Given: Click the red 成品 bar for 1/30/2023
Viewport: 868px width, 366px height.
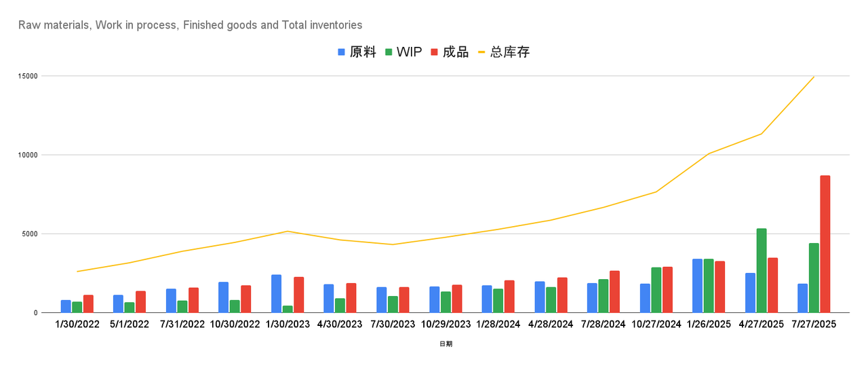Looking at the screenshot, I should (299, 295).
